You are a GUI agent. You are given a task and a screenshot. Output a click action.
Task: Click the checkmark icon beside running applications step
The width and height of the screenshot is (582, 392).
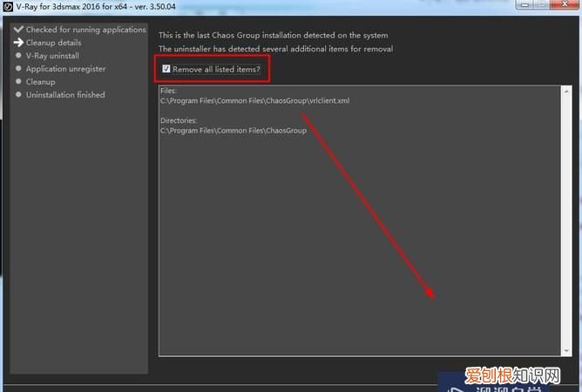(x=17, y=30)
